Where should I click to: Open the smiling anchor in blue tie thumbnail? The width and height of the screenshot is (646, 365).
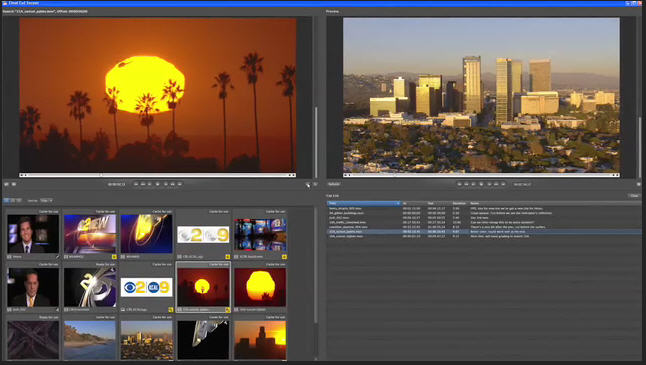tap(33, 234)
